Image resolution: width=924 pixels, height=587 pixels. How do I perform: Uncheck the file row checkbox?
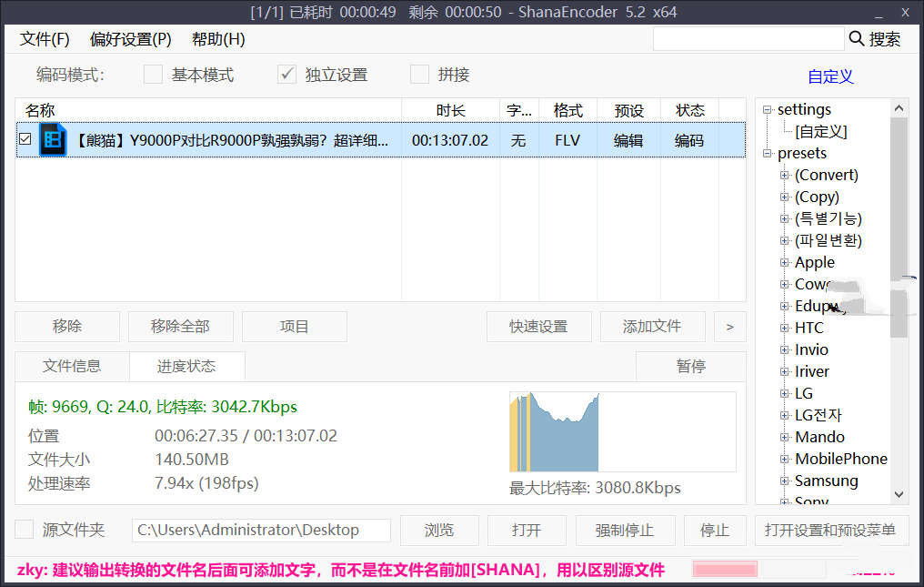(x=25, y=139)
